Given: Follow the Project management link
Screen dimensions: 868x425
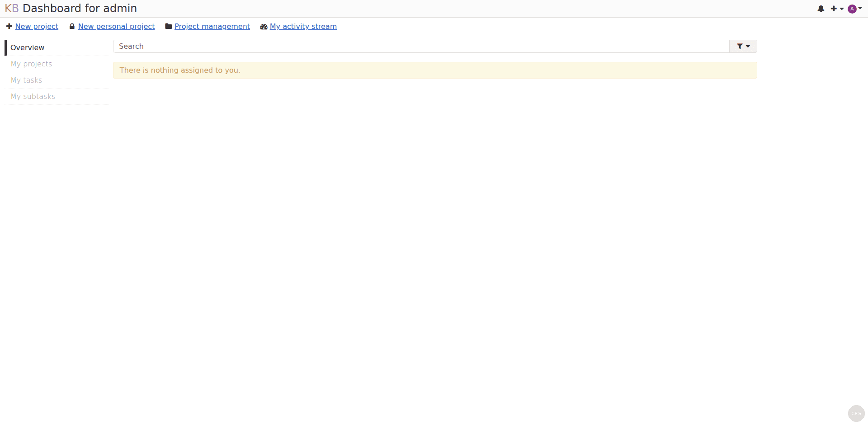Looking at the screenshot, I should (x=212, y=26).
